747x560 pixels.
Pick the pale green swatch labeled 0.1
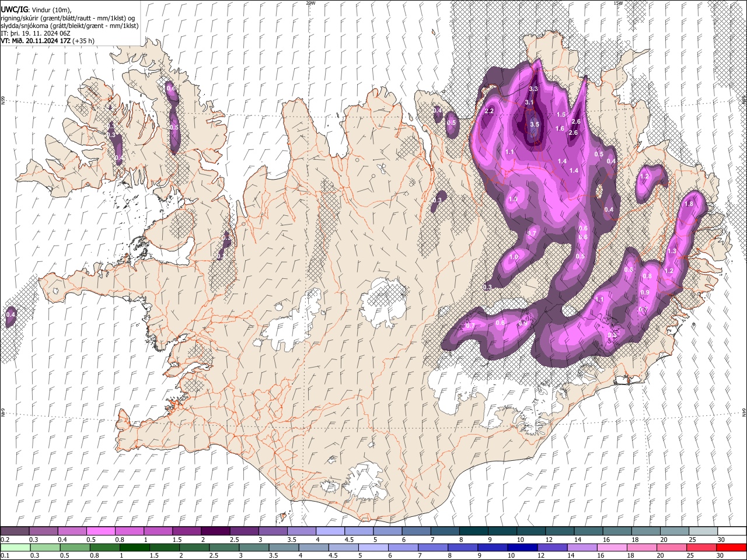click(x=15, y=548)
